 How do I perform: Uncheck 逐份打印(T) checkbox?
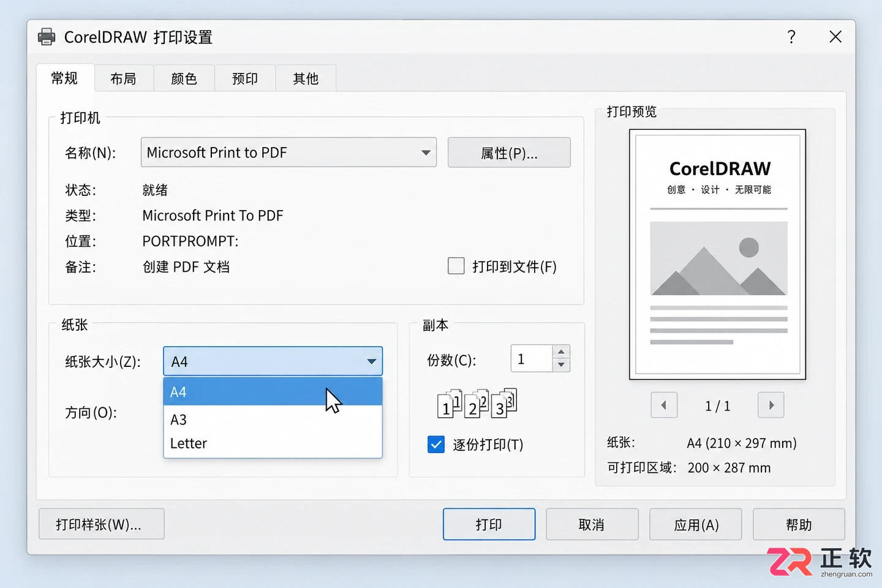pyautogui.click(x=436, y=445)
